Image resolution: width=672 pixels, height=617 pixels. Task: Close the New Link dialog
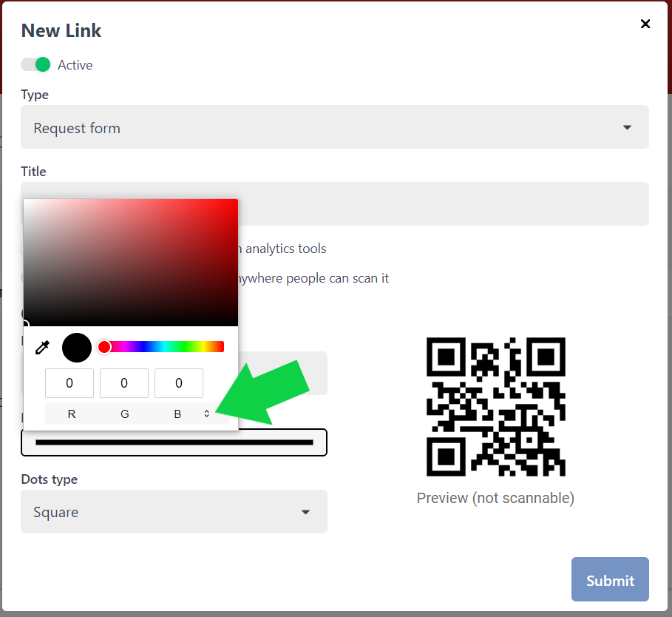coord(645,24)
